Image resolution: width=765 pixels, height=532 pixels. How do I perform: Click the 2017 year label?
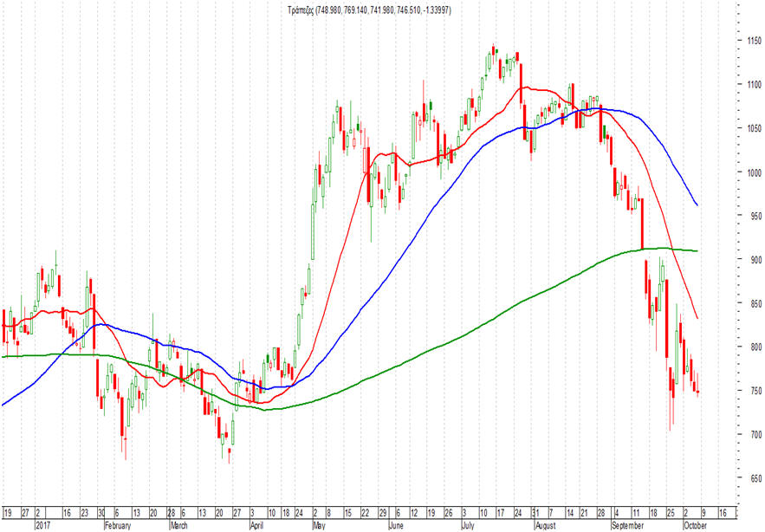[42, 526]
